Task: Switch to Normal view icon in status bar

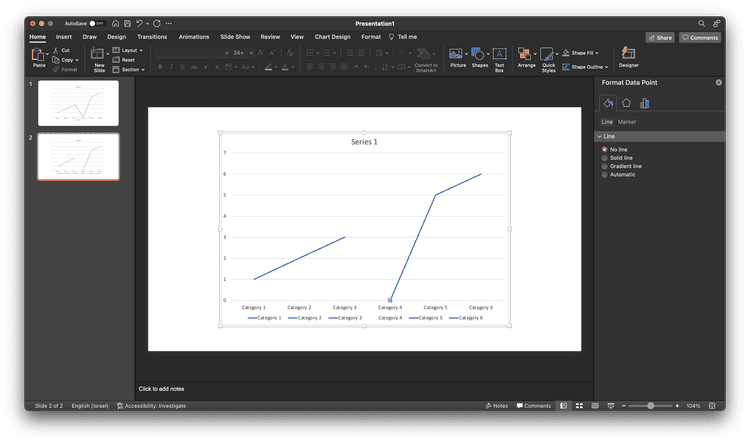Action: point(563,406)
